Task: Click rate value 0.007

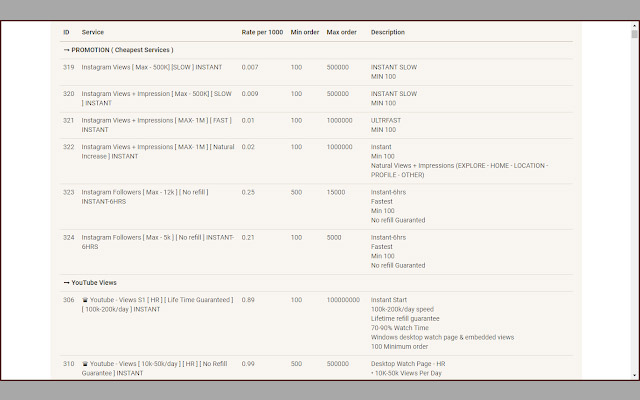Action: [250, 67]
